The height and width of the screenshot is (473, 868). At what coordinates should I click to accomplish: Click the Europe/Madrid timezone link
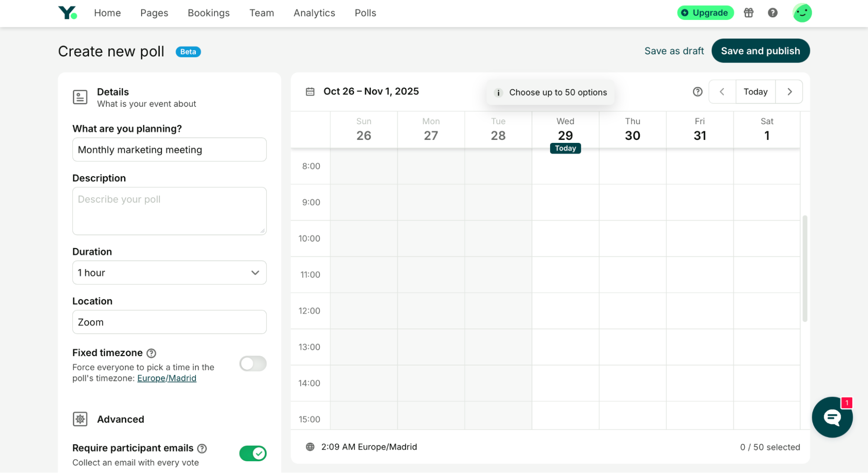coord(167,378)
